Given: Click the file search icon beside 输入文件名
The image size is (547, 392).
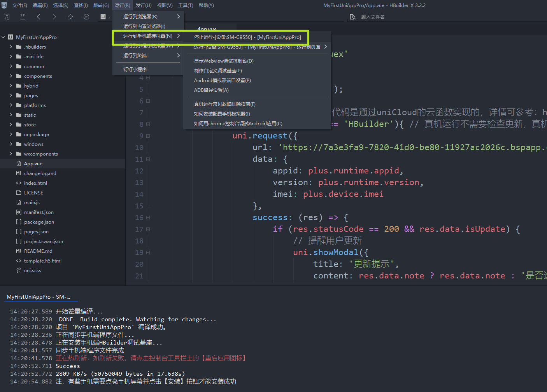Looking at the screenshot, I should point(353,17).
